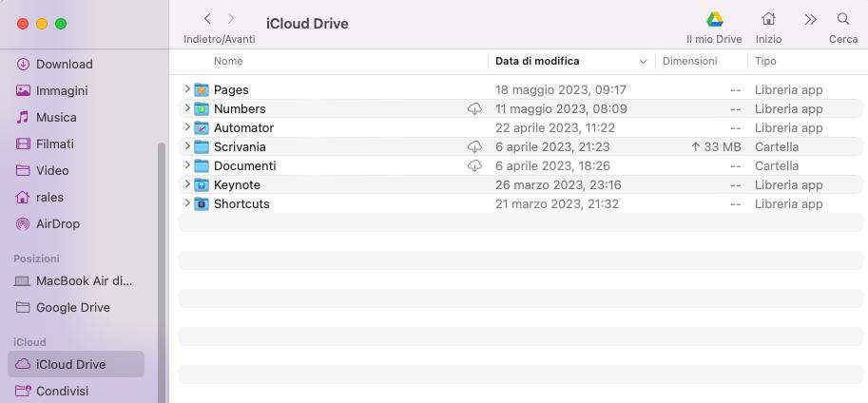This screenshot has height=403, width=868.
Task: Expand the Pages folder disclosure arrow
Action: click(x=187, y=89)
